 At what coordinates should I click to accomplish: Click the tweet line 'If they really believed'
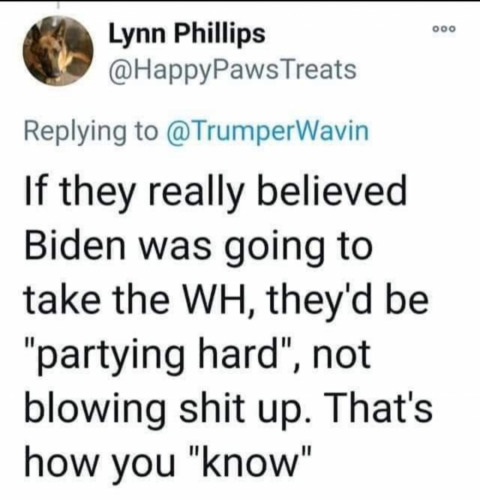click(216, 195)
